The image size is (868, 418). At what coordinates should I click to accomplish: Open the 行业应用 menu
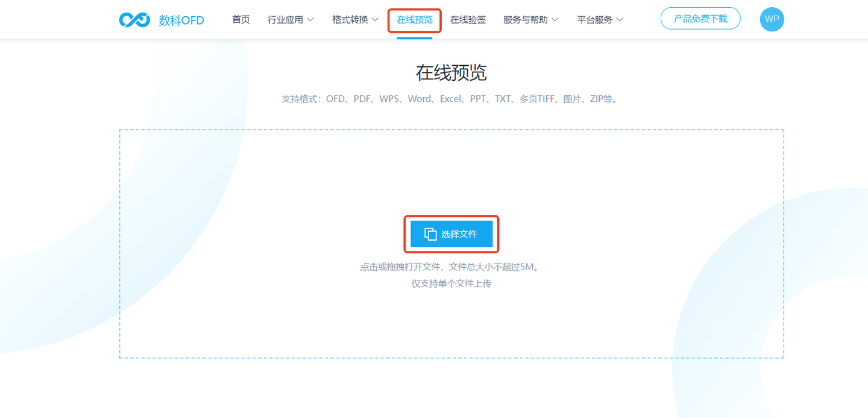pos(286,19)
